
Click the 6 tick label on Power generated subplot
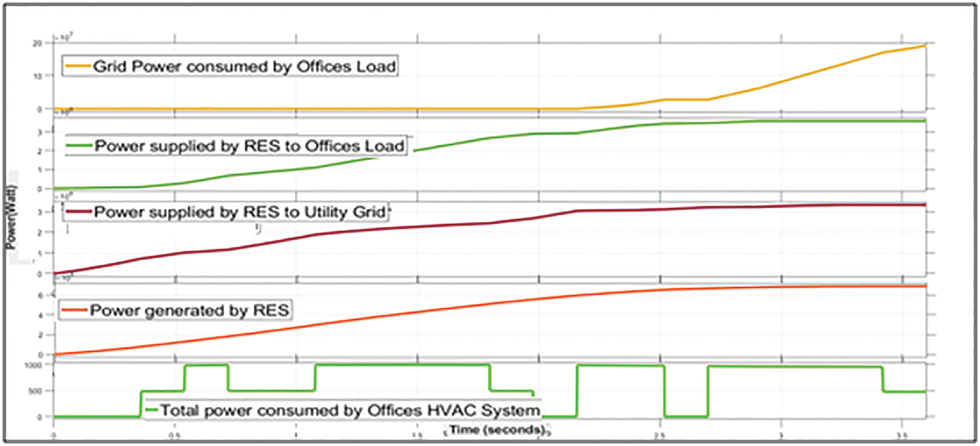40,295
